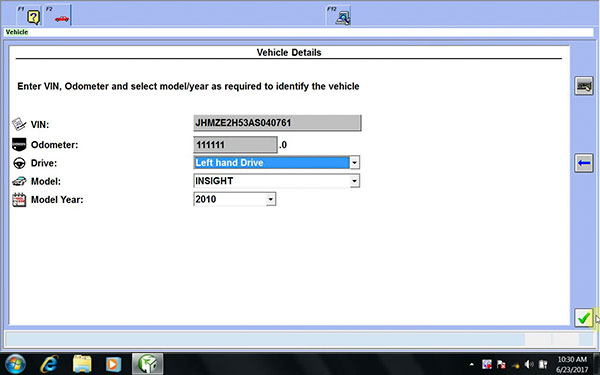Switch to the diagnostic app taskbar button
The height and width of the screenshot is (375, 600).
[x=148, y=364]
